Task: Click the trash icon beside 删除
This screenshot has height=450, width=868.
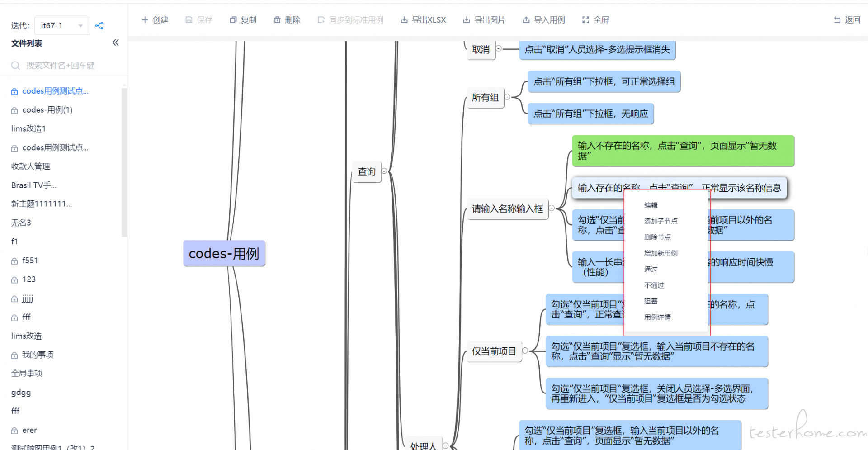Action: 277,20
